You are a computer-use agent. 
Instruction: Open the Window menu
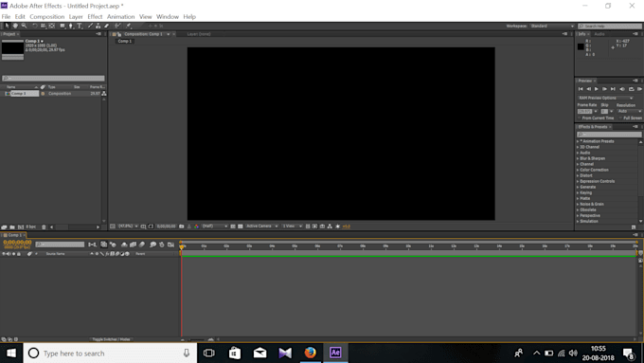(x=168, y=17)
